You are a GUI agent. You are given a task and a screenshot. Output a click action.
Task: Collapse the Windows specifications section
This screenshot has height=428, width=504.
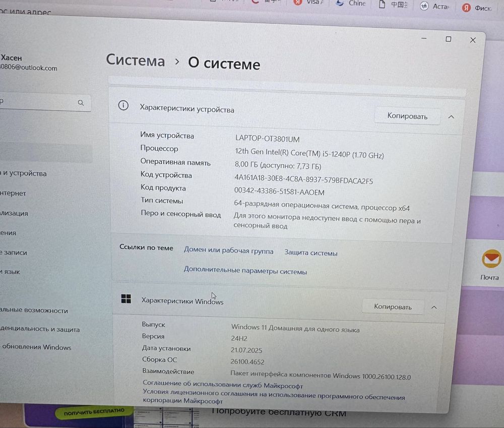pos(434,308)
